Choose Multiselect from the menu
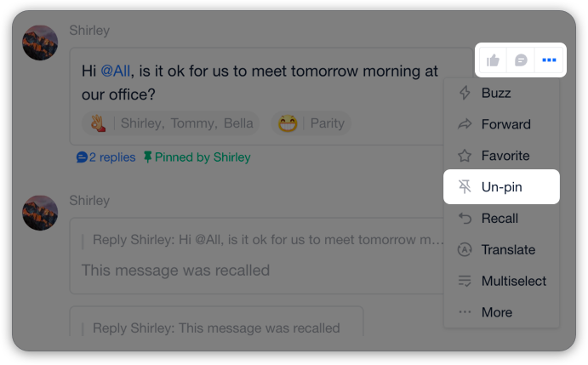 (501, 281)
